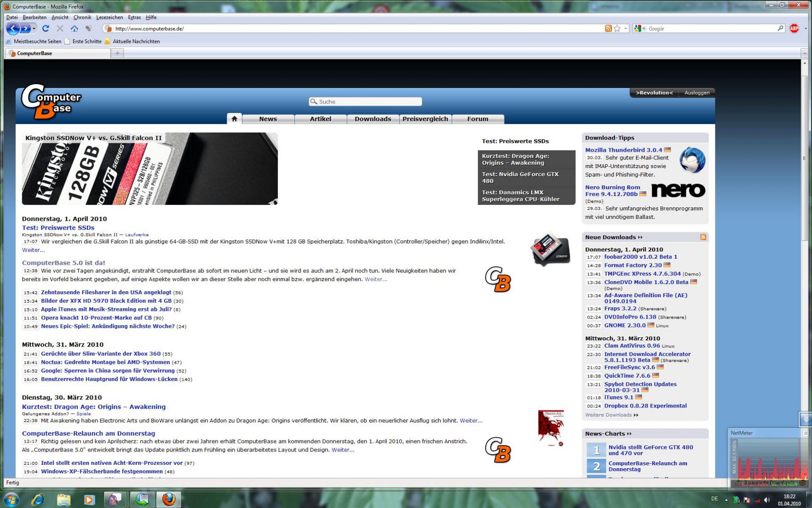Viewport: 812px width, 508px height.
Task: Show hidden system tray icons arrow
Action: pyautogui.click(x=726, y=499)
